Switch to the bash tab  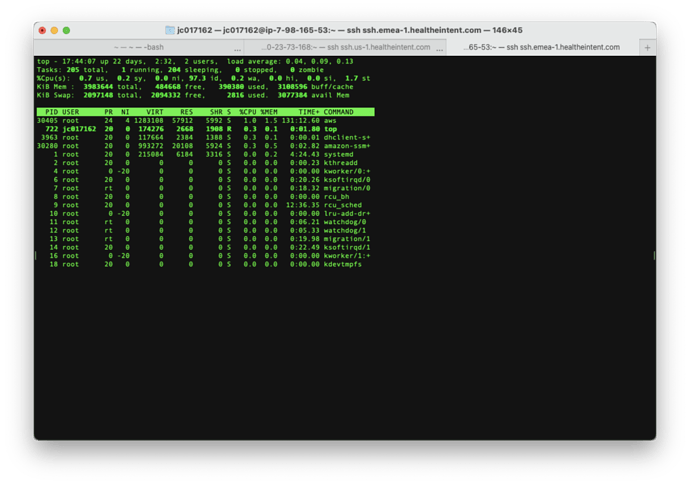click(x=139, y=47)
